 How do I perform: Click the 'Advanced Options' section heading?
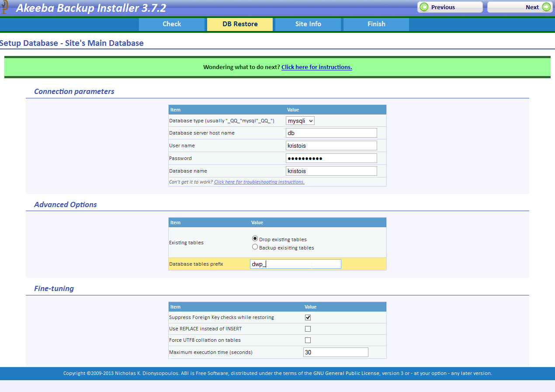click(x=66, y=205)
